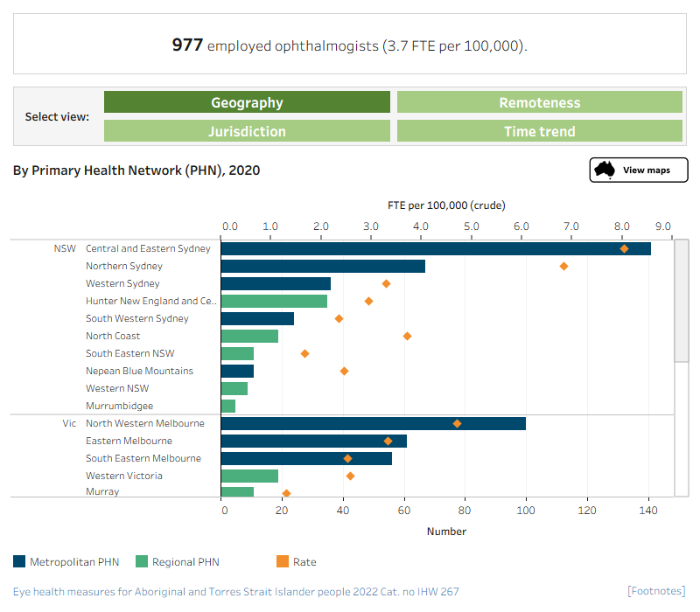The width and height of the screenshot is (700, 612).
Task: Click South Eastern Melbourne rate diamond
Action: 347,458
